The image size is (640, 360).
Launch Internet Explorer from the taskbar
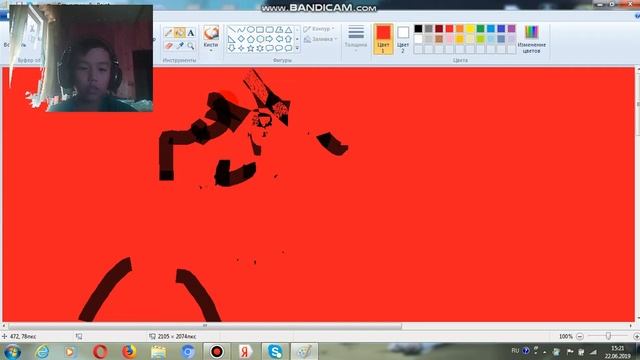pyautogui.click(x=42, y=351)
